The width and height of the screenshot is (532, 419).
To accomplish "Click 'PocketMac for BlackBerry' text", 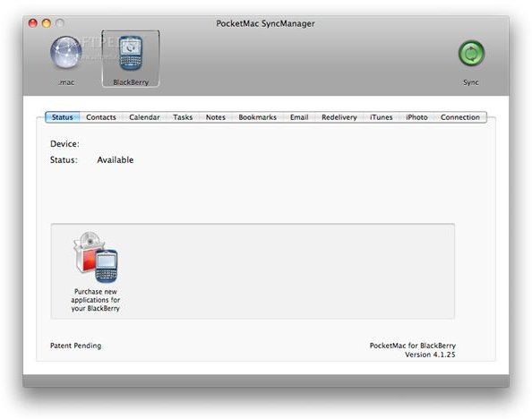I will 413,346.
